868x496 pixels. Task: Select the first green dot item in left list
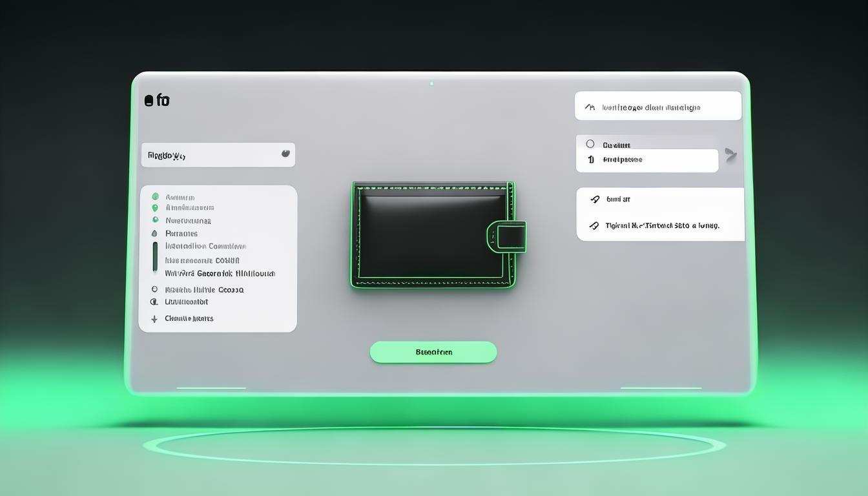pos(155,197)
